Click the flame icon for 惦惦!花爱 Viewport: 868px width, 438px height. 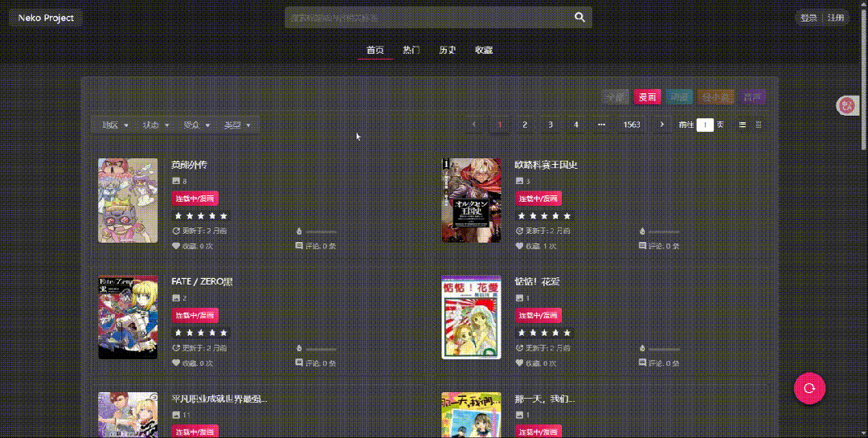tap(642, 348)
